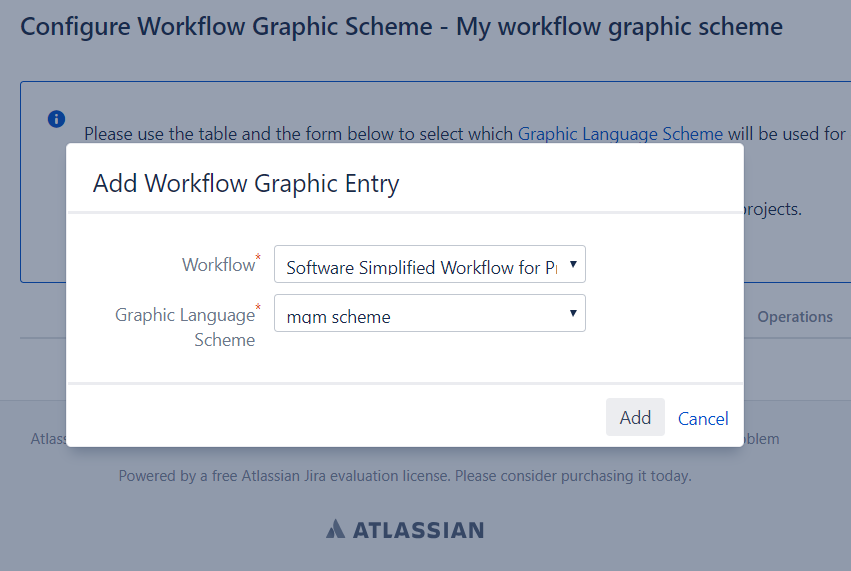Click the blue info icon in the notice
This screenshot has width=851, height=571.
click(x=57, y=119)
